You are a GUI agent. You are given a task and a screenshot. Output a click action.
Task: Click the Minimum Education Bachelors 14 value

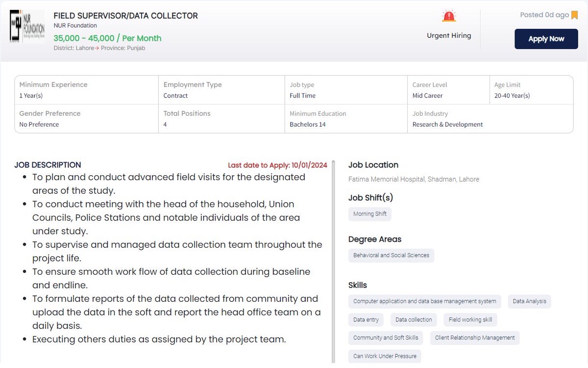(x=308, y=124)
